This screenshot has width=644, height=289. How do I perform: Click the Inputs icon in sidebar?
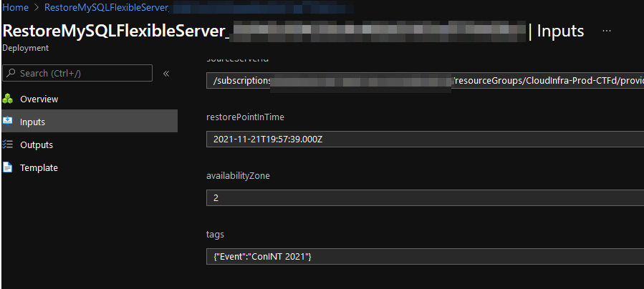(x=8, y=122)
